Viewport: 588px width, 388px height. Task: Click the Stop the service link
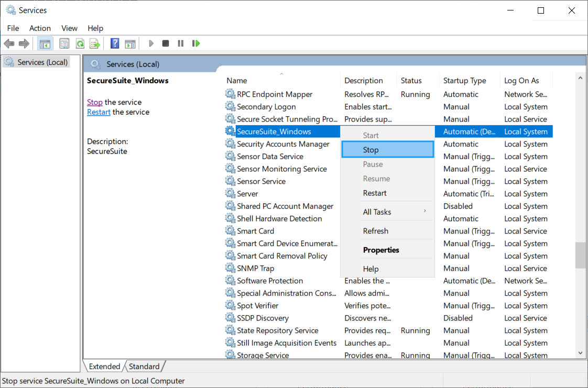click(95, 102)
